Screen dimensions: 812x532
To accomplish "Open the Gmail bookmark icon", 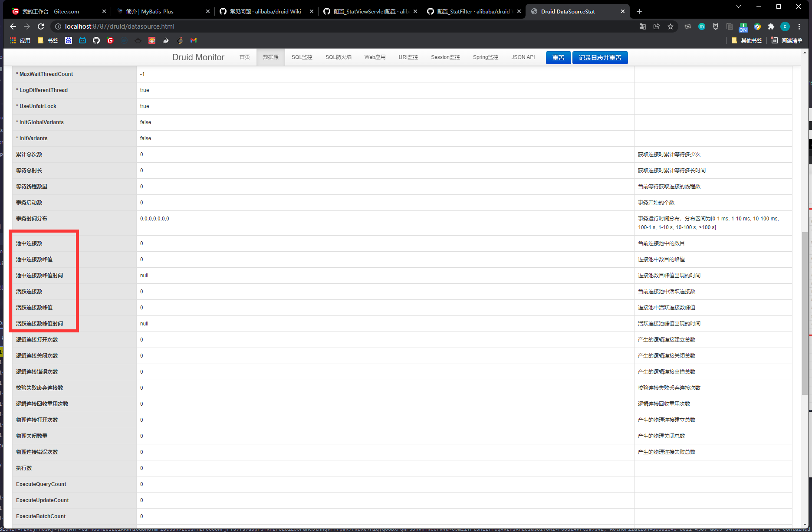I will coord(194,40).
